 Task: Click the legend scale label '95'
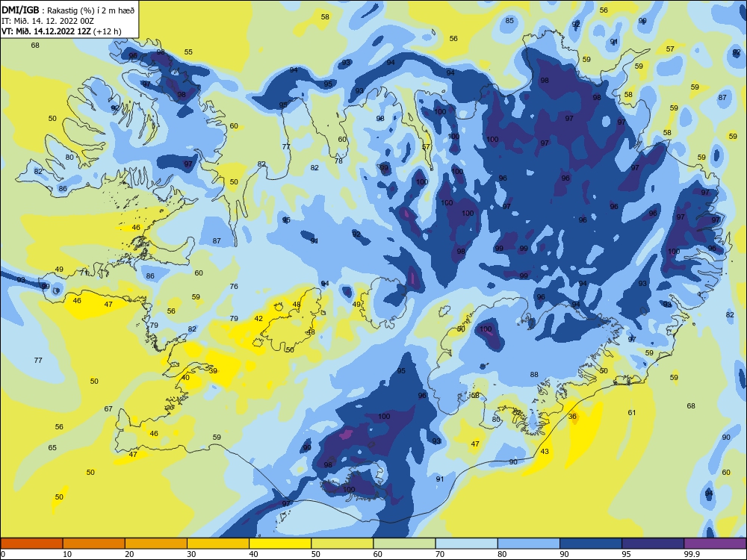pos(627,554)
